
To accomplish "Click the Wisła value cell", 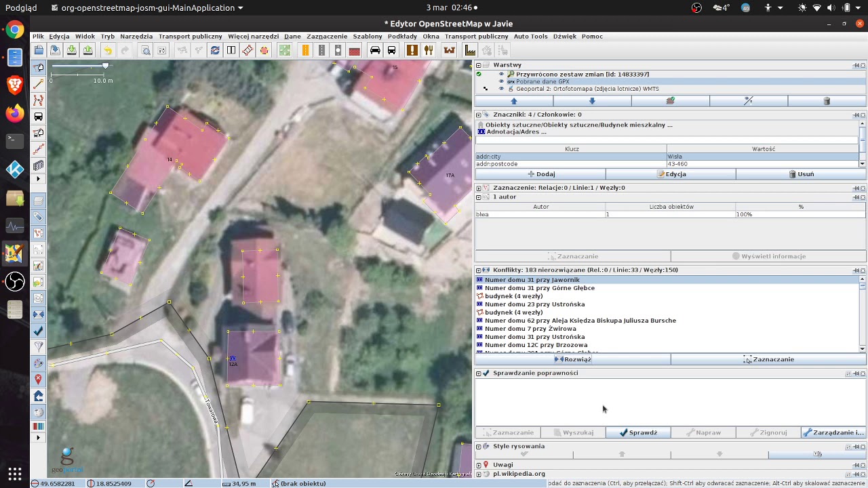I will (763, 157).
